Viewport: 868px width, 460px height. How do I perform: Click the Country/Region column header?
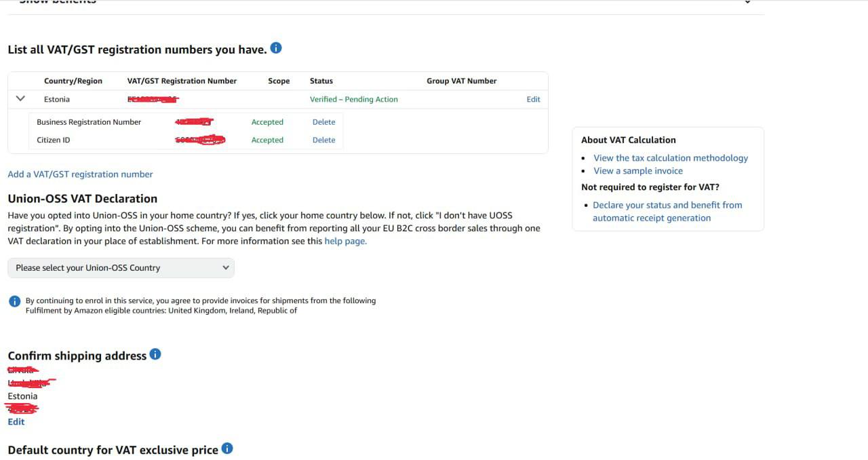tap(73, 81)
